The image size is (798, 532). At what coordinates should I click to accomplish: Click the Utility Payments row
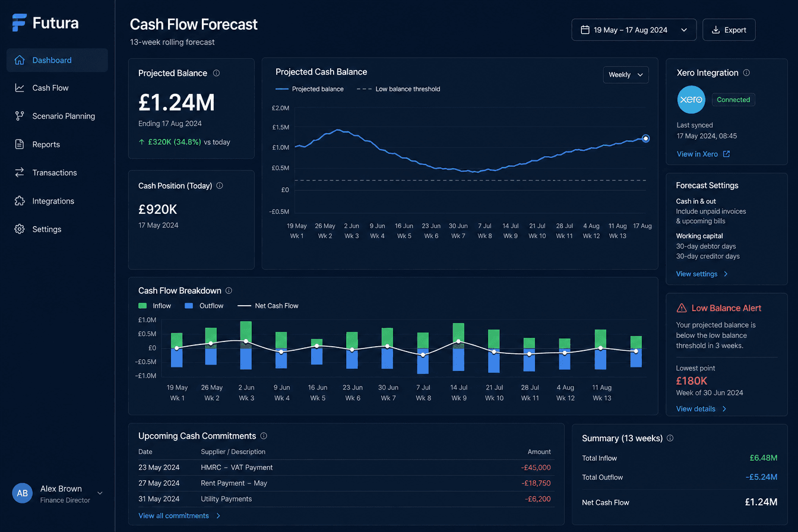[344, 499]
